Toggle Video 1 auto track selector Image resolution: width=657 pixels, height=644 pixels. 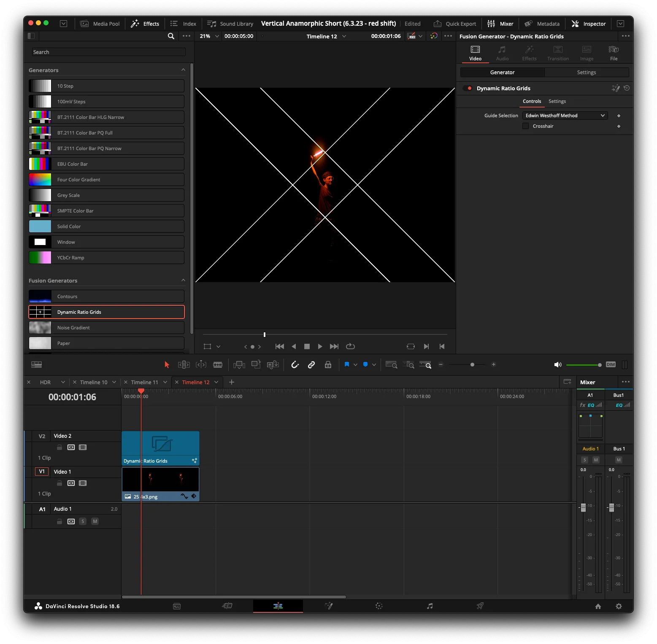click(71, 483)
